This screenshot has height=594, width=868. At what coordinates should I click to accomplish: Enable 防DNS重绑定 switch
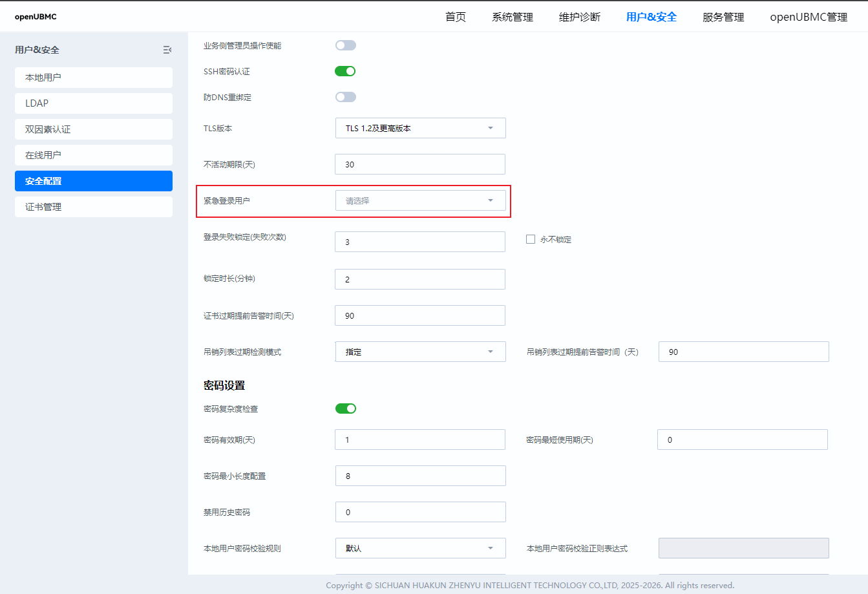(345, 97)
